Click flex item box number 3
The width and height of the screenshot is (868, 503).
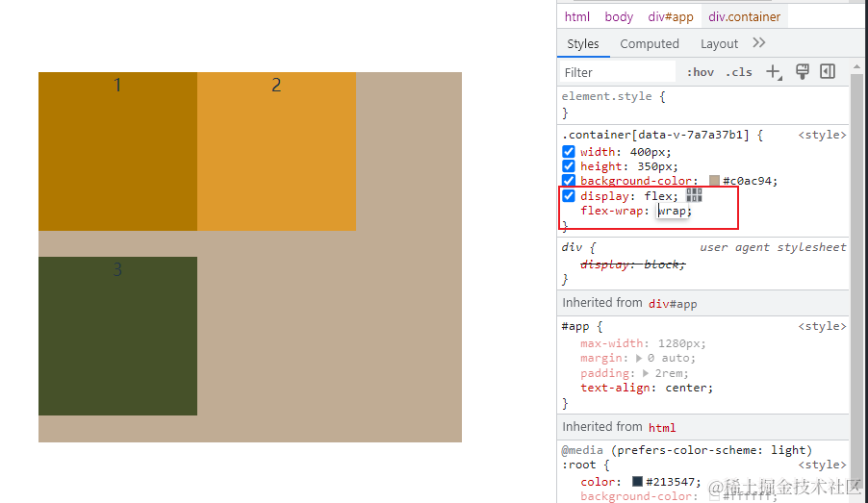click(118, 336)
